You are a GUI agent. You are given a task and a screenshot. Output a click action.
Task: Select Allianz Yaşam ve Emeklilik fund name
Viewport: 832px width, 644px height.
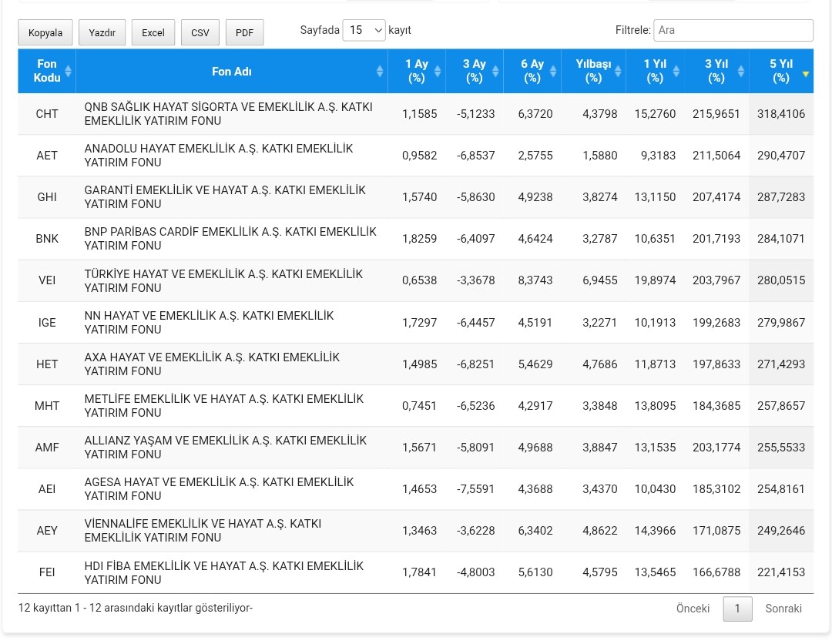click(x=226, y=448)
